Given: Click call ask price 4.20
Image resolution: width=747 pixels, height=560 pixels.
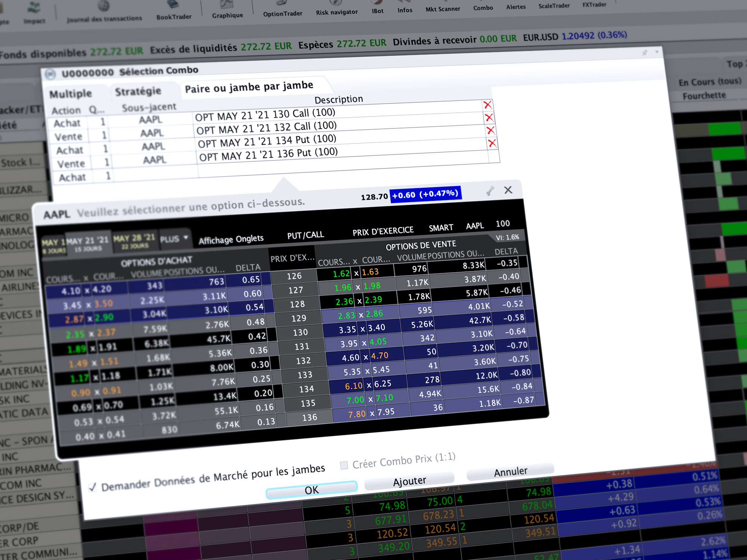Looking at the screenshot, I should click(x=102, y=289).
